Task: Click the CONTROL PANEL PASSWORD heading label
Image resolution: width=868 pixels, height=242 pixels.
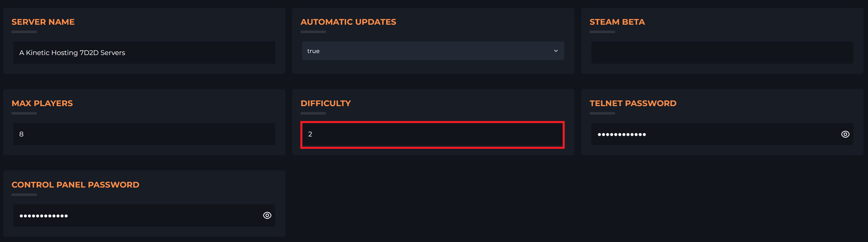Action: pyautogui.click(x=75, y=185)
